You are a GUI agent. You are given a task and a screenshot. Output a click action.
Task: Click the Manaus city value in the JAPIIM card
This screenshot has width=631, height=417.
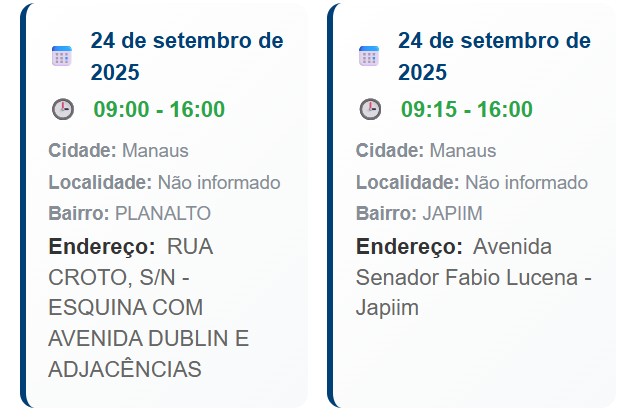(463, 151)
